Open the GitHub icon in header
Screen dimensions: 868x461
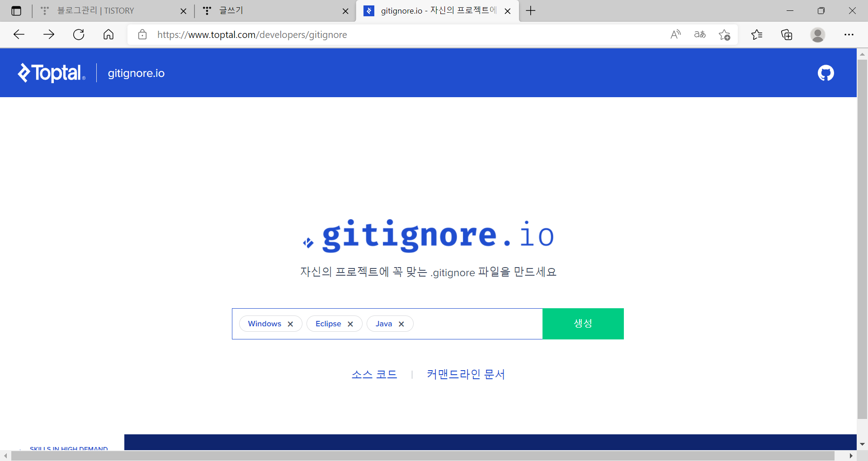click(826, 73)
